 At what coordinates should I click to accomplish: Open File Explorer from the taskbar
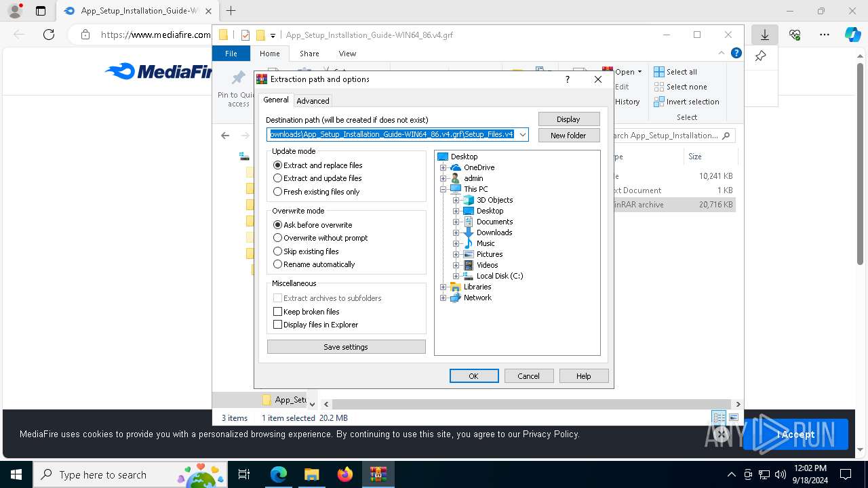tap(311, 474)
